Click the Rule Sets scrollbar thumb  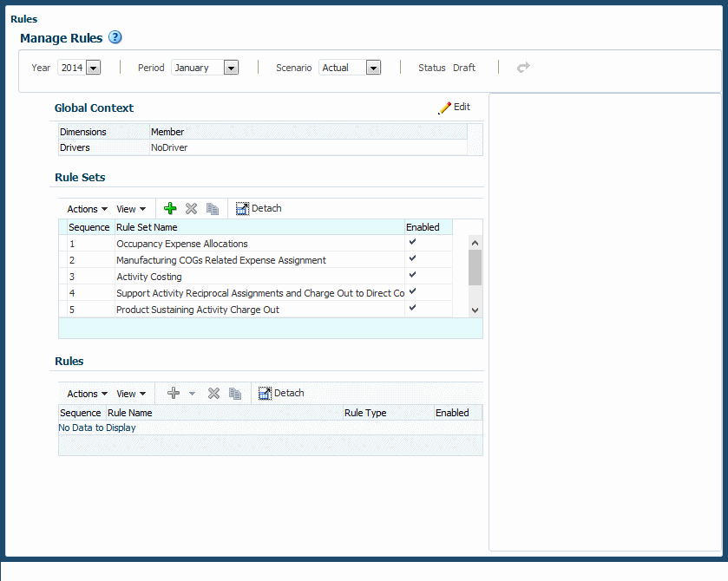click(x=475, y=268)
